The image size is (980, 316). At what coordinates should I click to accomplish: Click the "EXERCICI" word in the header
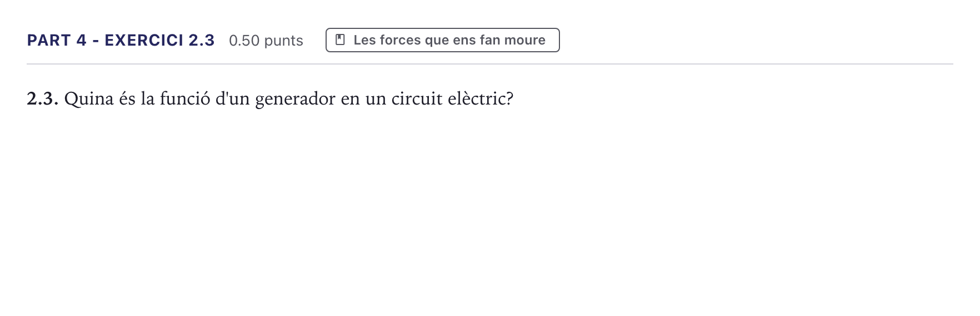pyautogui.click(x=144, y=40)
